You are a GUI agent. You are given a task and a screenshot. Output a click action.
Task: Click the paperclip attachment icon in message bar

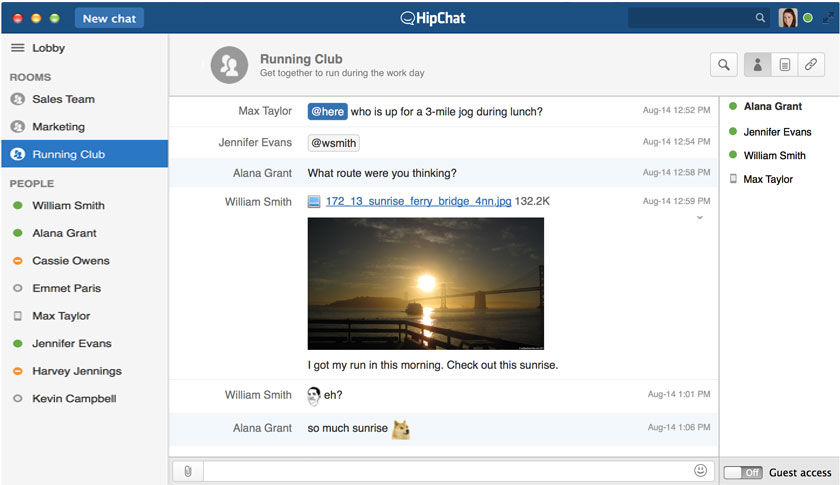tap(187, 471)
